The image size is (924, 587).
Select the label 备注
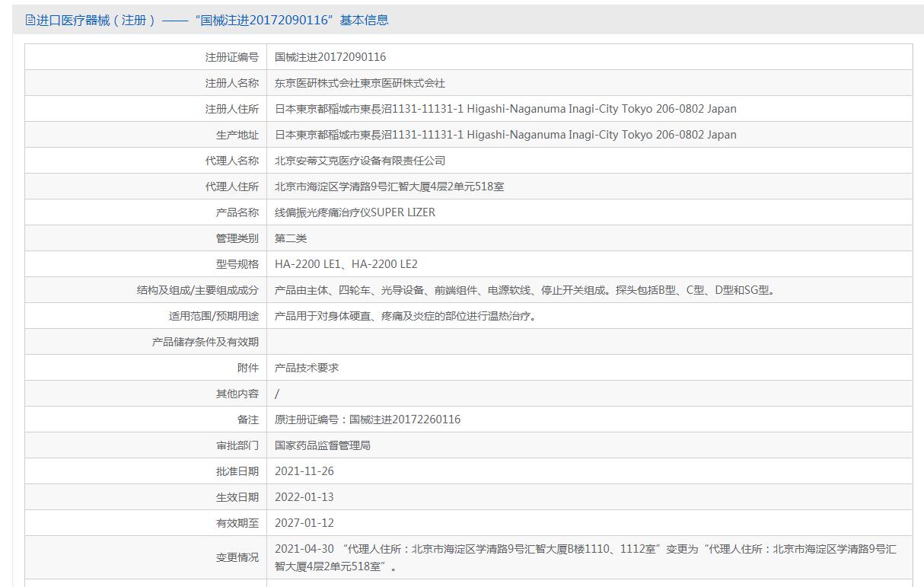pyautogui.click(x=247, y=420)
